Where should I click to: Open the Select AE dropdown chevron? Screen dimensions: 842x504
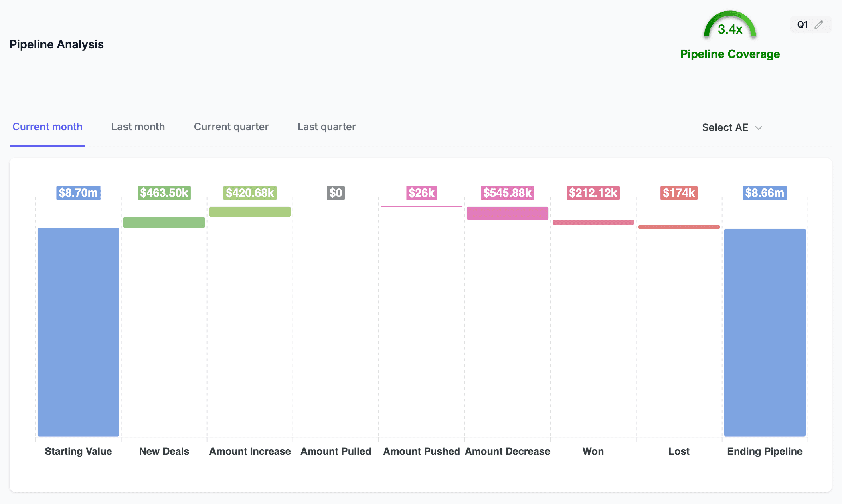pyautogui.click(x=759, y=128)
